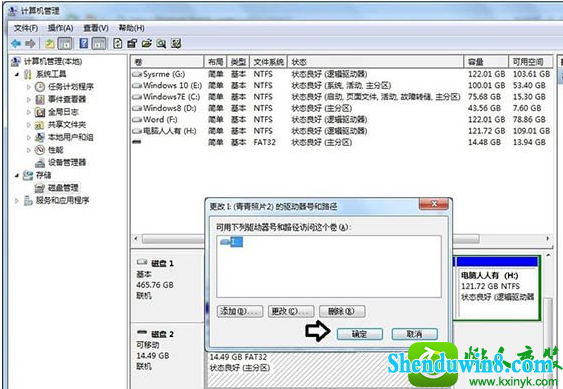Open the View (查看) menu

pyautogui.click(x=96, y=28)
